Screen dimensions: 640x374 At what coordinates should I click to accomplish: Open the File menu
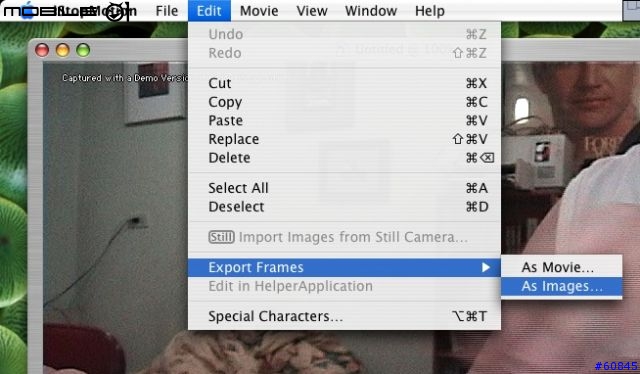(x=167, y=11)
